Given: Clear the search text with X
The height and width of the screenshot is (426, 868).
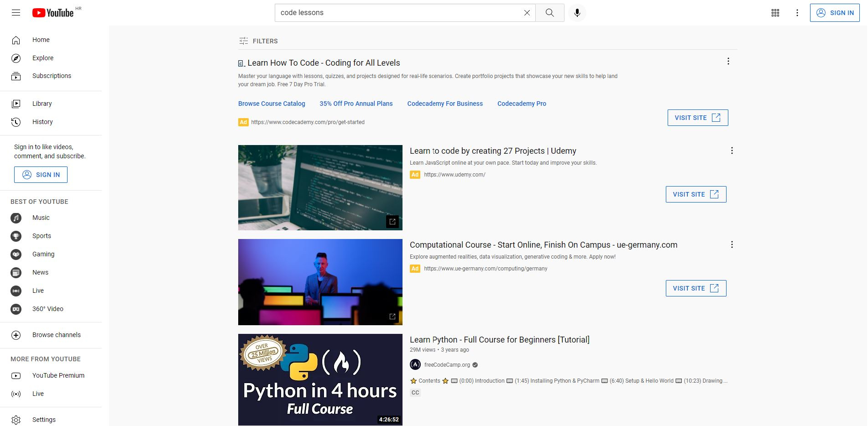Looking at the screenshot, I should click(x=527, y=13).
